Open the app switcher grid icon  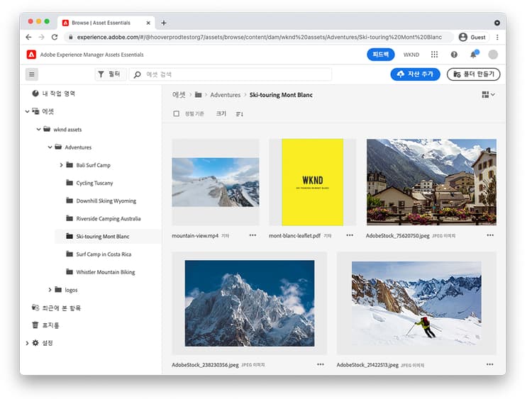click(x=434, y=55)
